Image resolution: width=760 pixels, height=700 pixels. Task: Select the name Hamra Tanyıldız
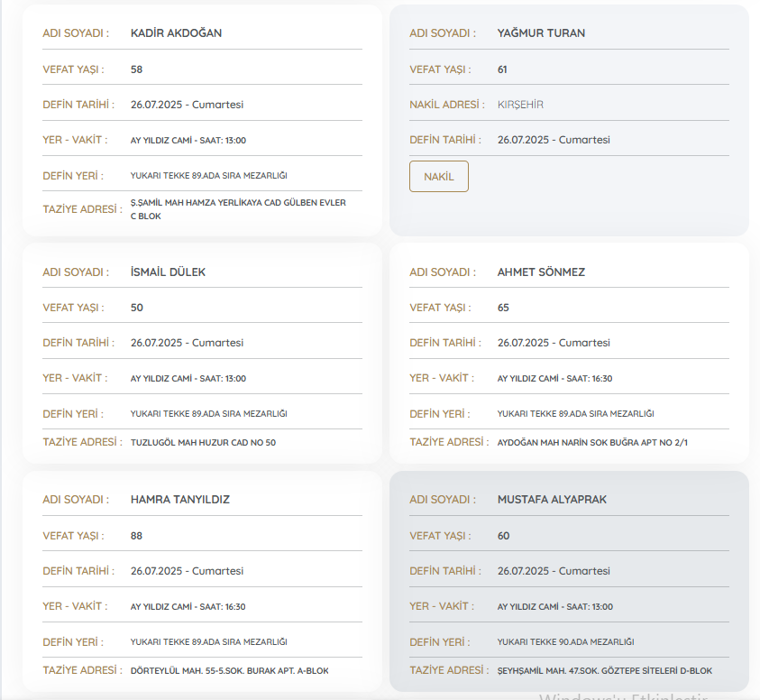tap(181, 500)
